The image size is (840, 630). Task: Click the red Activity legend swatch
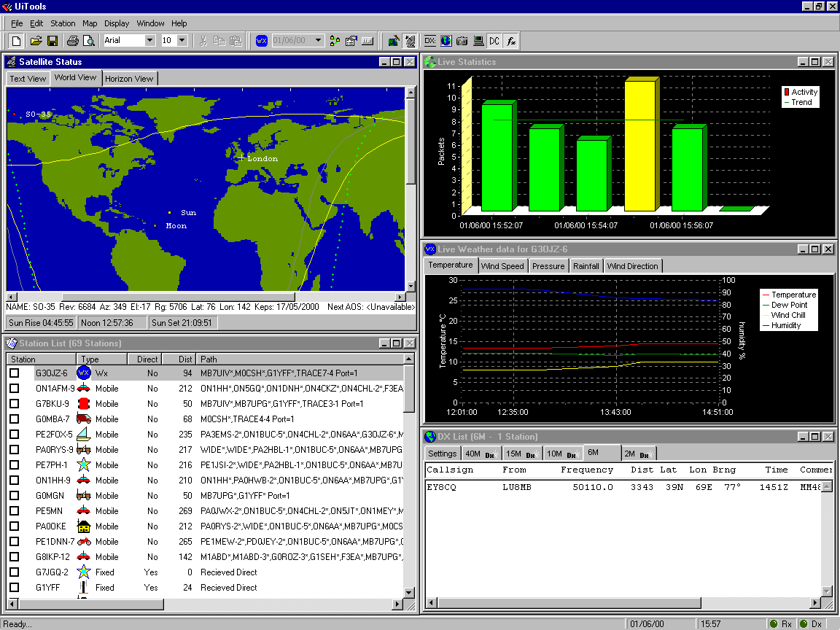[x=787, y=92]
